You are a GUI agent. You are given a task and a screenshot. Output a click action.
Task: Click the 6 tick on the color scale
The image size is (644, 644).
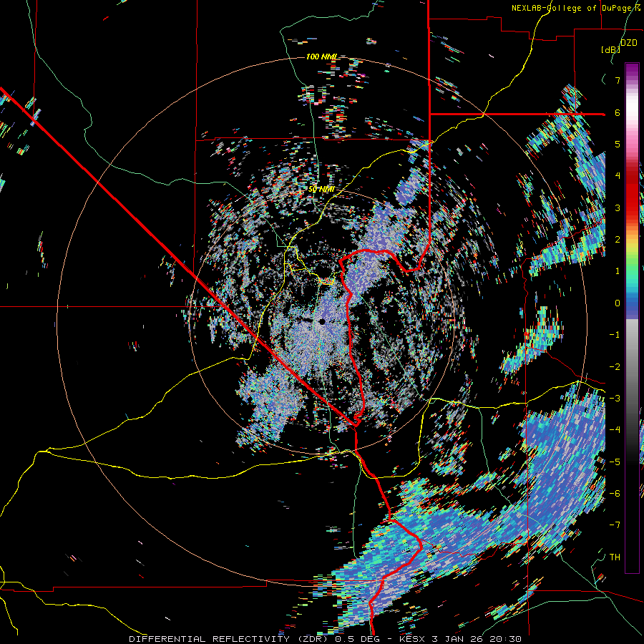pos(618,112)
